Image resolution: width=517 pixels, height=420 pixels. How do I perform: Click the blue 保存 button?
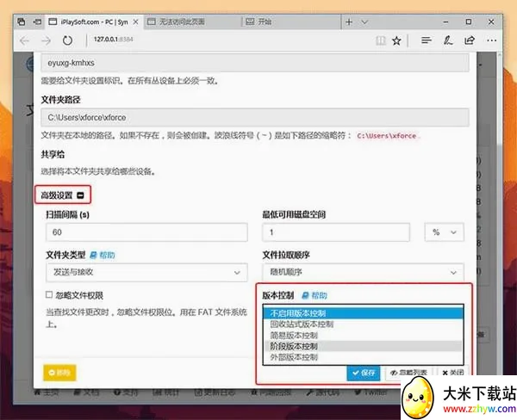click(364, 373)
